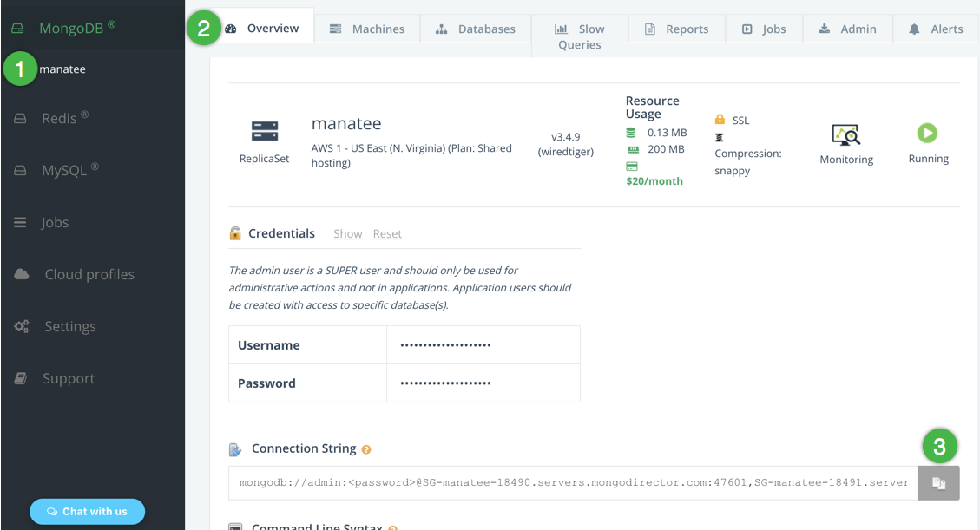The image size is (980, 530).
Task: Open the Monitoring chart icon
Action: pyautogui.click(x=845, y=134)
